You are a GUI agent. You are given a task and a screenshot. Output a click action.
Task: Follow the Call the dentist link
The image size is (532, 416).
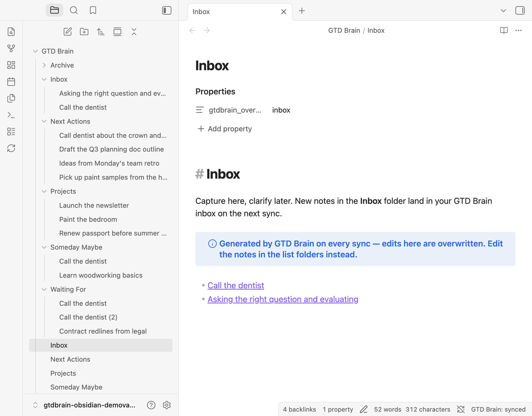[236, 285]
